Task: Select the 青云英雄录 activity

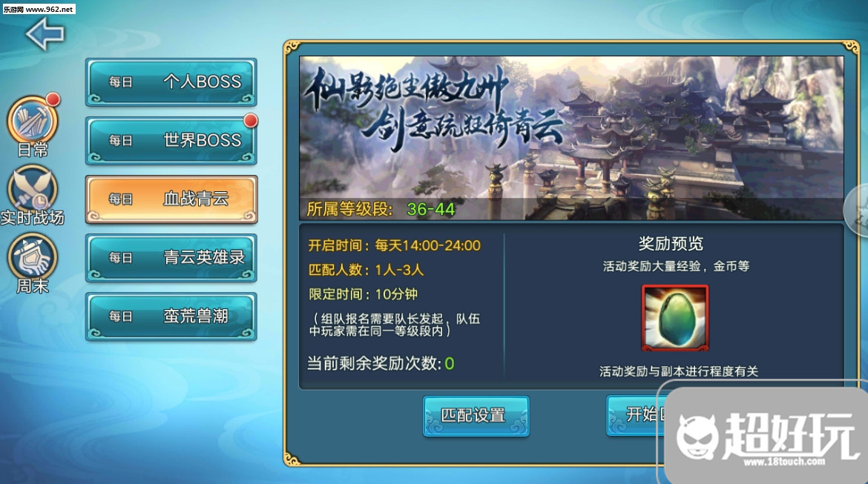Action: [x=171, y=258]
